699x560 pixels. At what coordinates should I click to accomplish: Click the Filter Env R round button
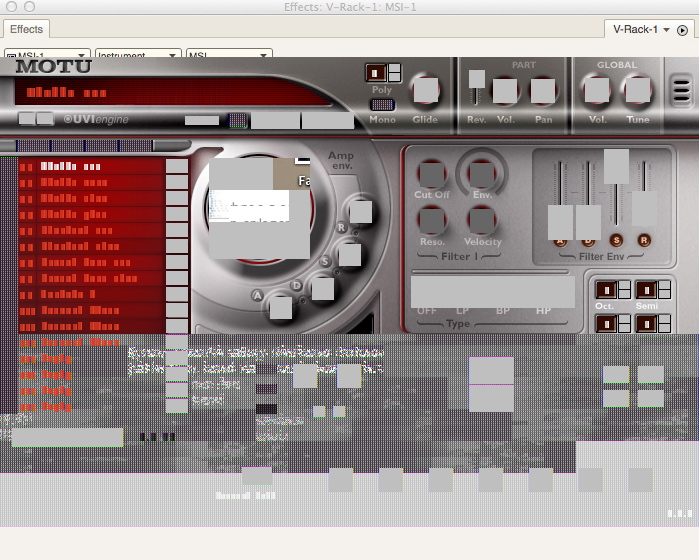[x=644, y=240]
